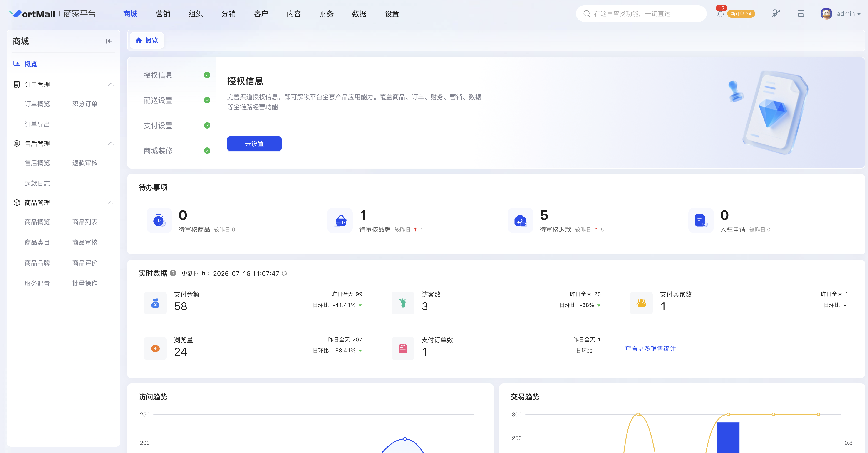Screen dimensions: 868x453
Task: Collapse the 订单管理 section chevron
Action: click(x=111, y=85)
